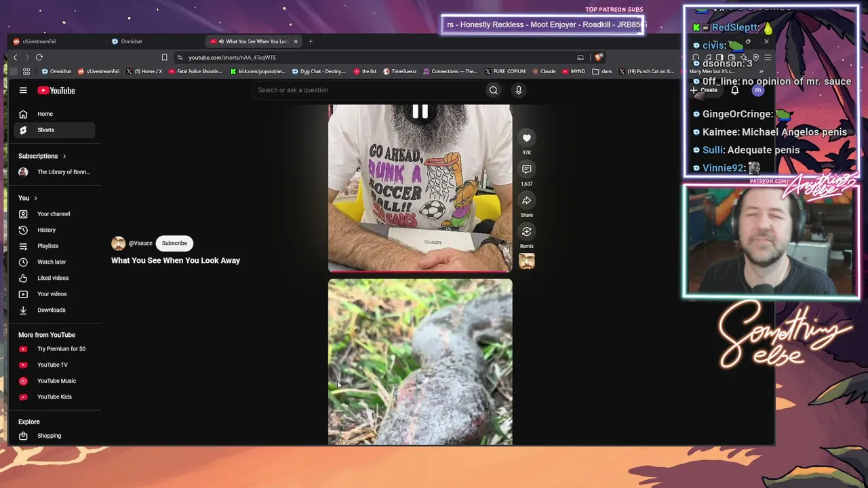Image resolution: width=868 pixels, height=488 pixels.
Task: Like the Short (97K heart)
Action: pos(527,138)
